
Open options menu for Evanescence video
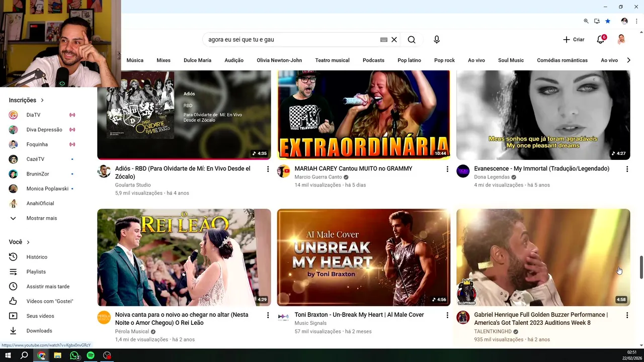click(627, 169)
